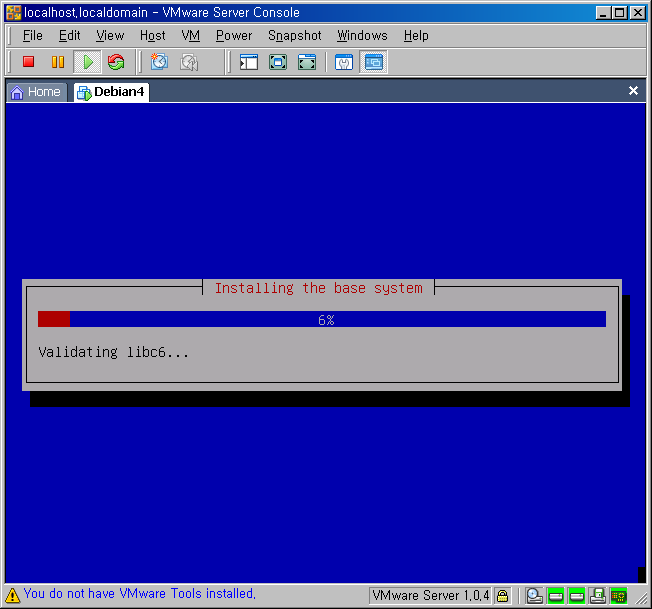Open the VM menu
652x609 pixels.
pyautogui.click(x=190, y=35)
